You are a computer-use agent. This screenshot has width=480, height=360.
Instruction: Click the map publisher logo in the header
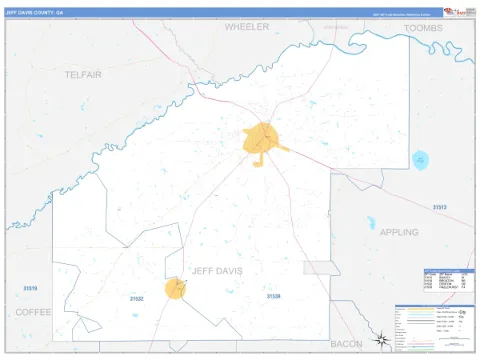click(x=459, y=12)
